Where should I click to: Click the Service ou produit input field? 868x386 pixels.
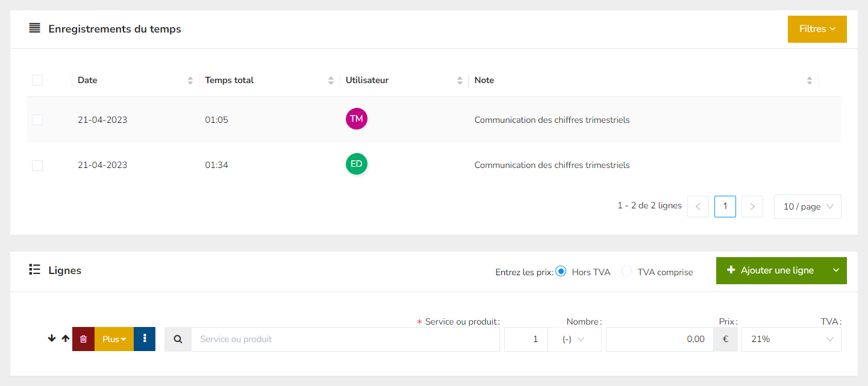tap(345, 339)
